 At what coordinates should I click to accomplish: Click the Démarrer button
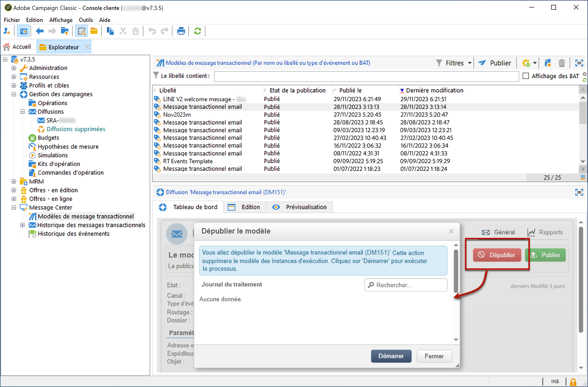(x=391, y=356)
